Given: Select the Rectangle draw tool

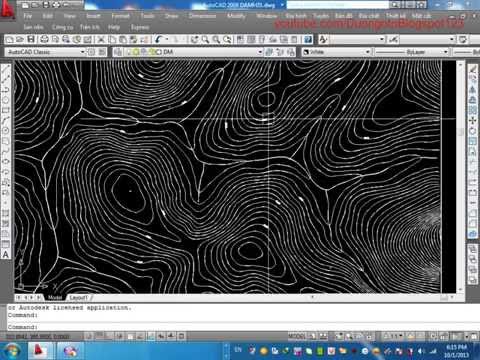Looking at the screenshot, I should 6,110.
